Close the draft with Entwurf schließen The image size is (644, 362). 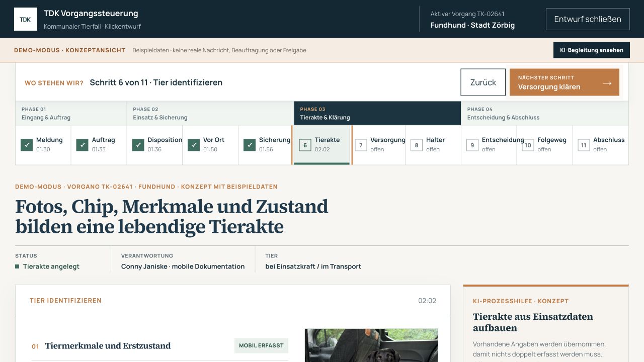coord(588,19)
